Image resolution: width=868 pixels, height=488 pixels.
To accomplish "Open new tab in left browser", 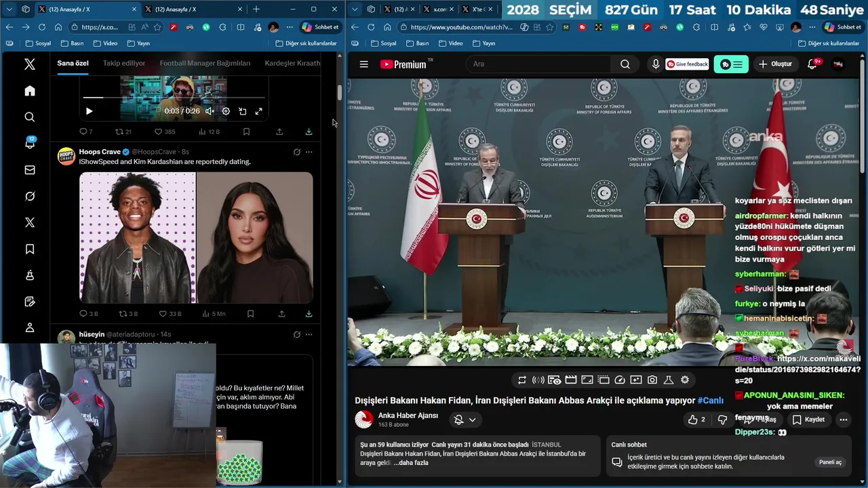I will coord(256,9).
